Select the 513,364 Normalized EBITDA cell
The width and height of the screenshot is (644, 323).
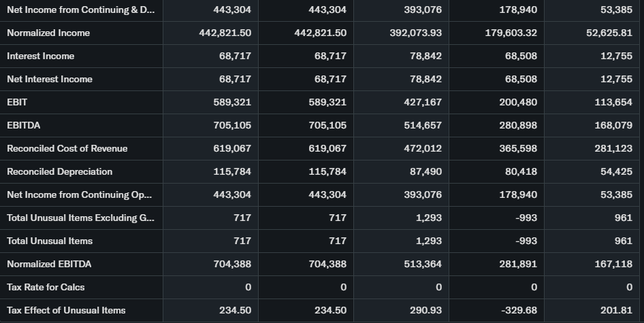tap(423, 264)
